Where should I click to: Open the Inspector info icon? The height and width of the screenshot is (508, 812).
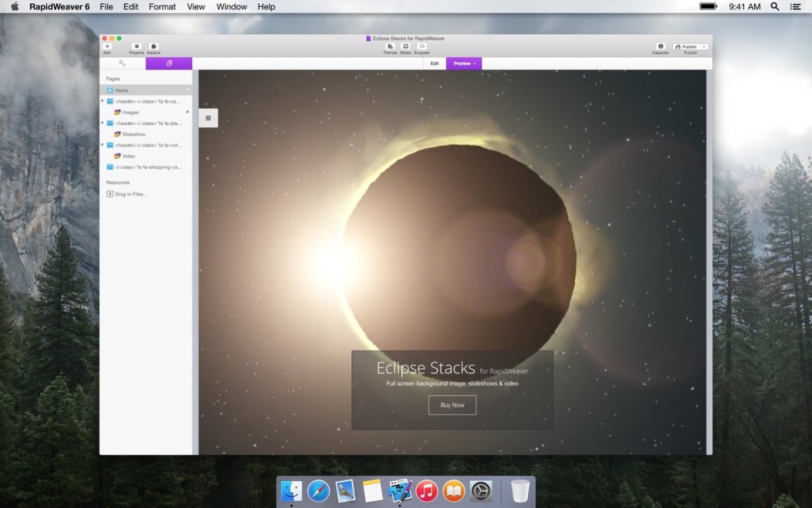pyautogui.click(x=660, y=47)
